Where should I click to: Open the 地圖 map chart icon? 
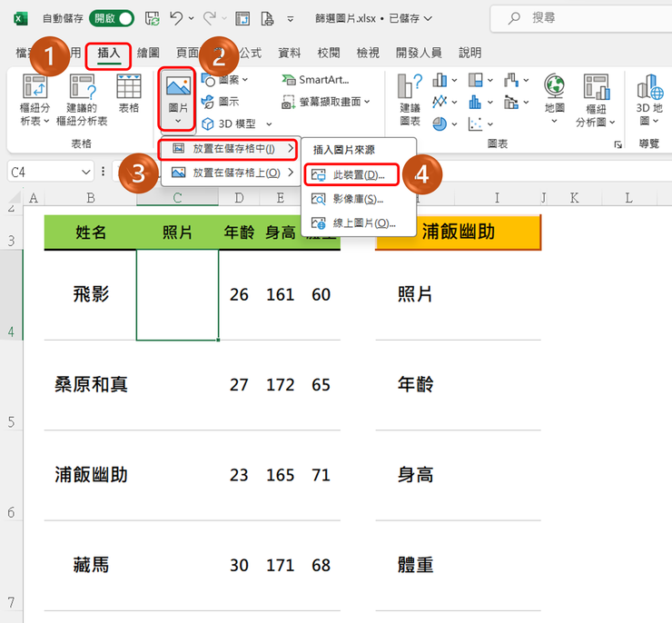pos(555,99)
